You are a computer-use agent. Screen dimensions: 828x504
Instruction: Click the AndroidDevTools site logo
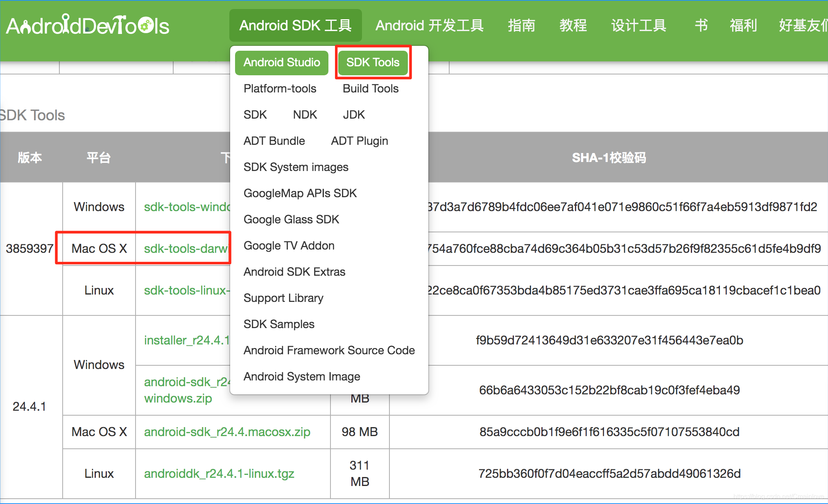pyautogui.click(x=88, y=25)
